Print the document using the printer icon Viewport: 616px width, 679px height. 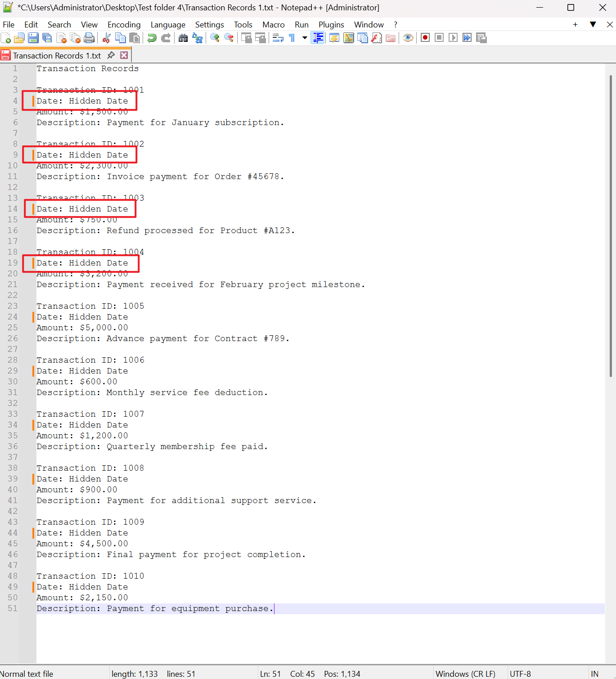[x=90, y=38]
